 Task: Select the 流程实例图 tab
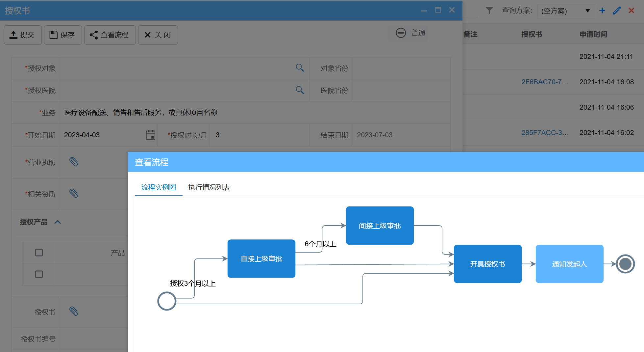coord(158,187)
